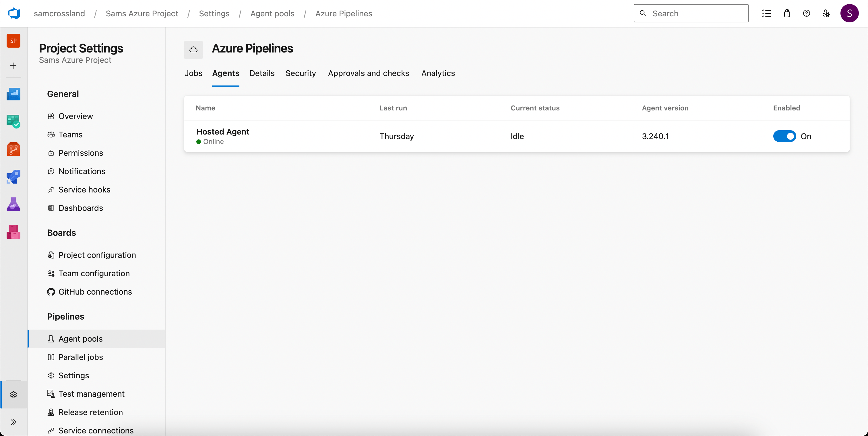Switch to Approvals and checks tab
Viewport: 868px width, 436px height.
pyautogui.click(x=369, y=73)
